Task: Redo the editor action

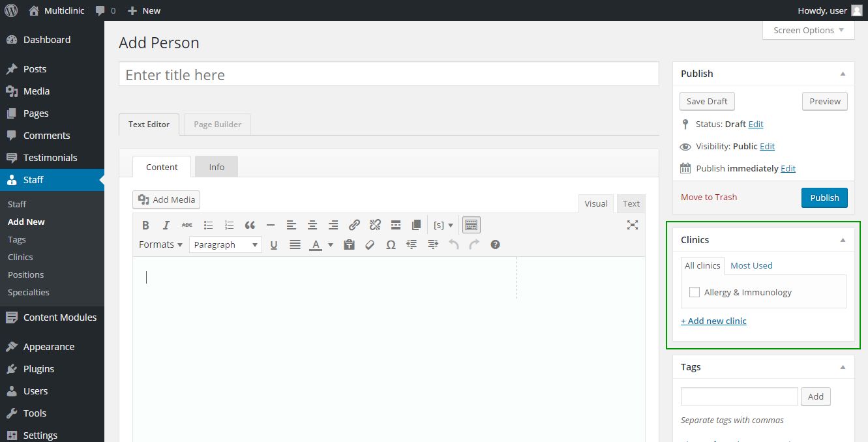Action: click(x=474, y=244)
